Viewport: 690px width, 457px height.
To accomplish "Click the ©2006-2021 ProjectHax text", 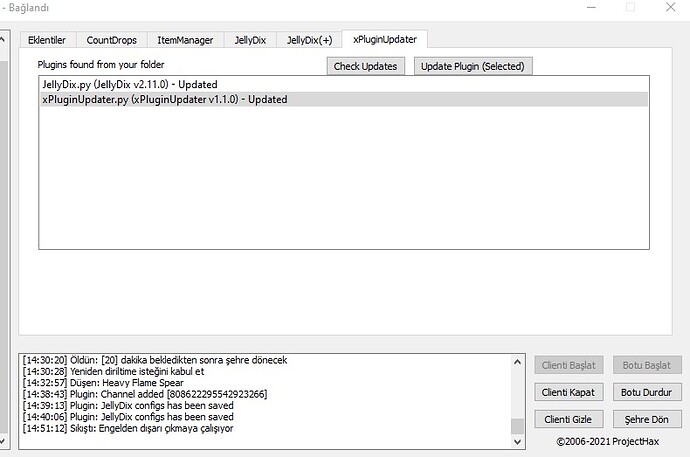I will click(x=608, y=441).
